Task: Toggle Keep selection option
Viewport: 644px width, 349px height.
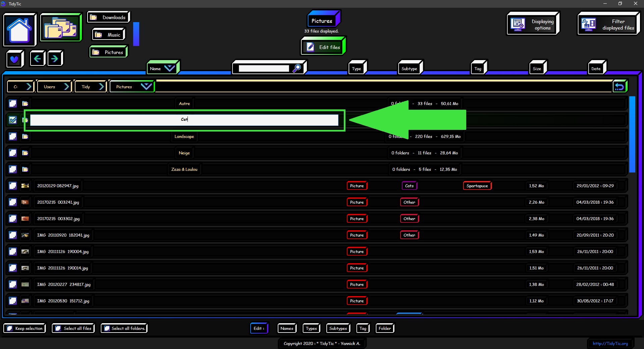Action: pyautogui.click(x=25, y=328)
